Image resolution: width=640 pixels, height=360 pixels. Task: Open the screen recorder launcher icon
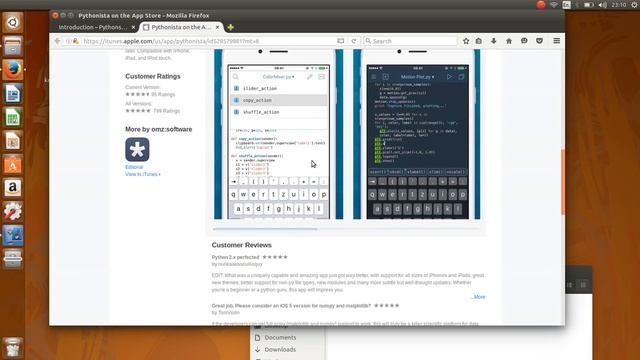point(13,235)
